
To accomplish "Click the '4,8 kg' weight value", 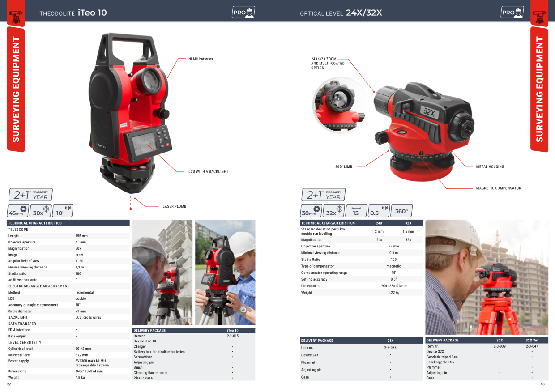I will 80,377.
